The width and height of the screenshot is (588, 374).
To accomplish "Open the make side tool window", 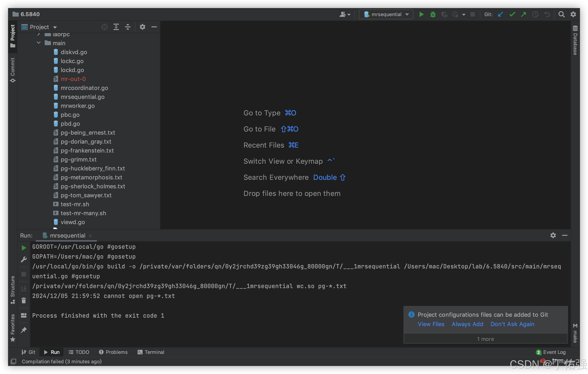I will [x=575, y=333].
